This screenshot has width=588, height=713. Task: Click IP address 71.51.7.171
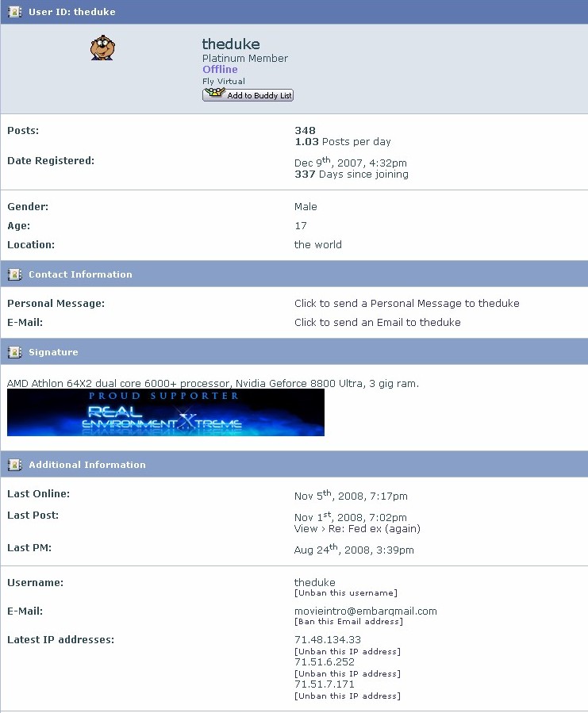coord(325,684)
